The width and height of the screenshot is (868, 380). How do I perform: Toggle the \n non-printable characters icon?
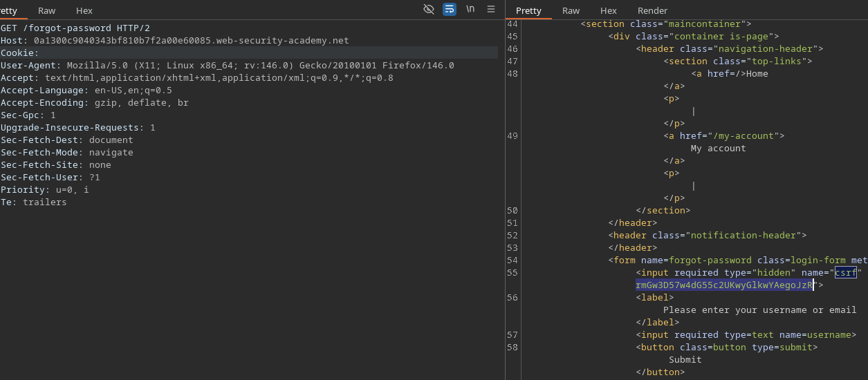470,9
